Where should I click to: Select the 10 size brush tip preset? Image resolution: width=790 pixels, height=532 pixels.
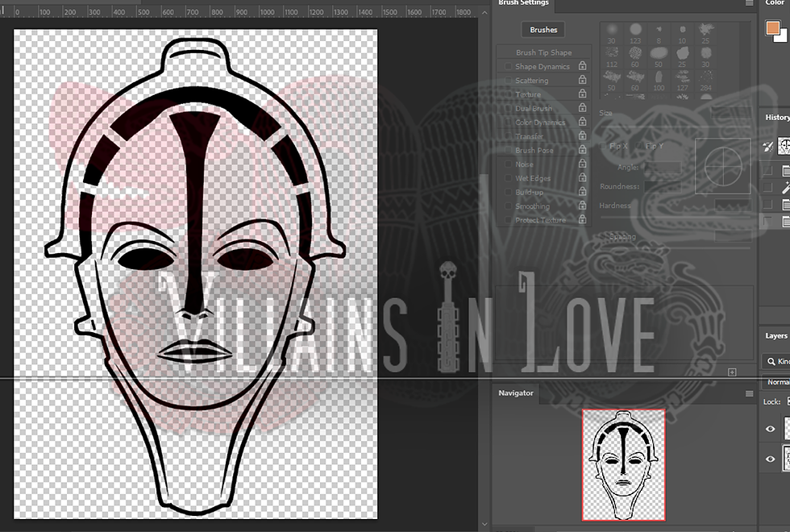[x=682, y=33]
